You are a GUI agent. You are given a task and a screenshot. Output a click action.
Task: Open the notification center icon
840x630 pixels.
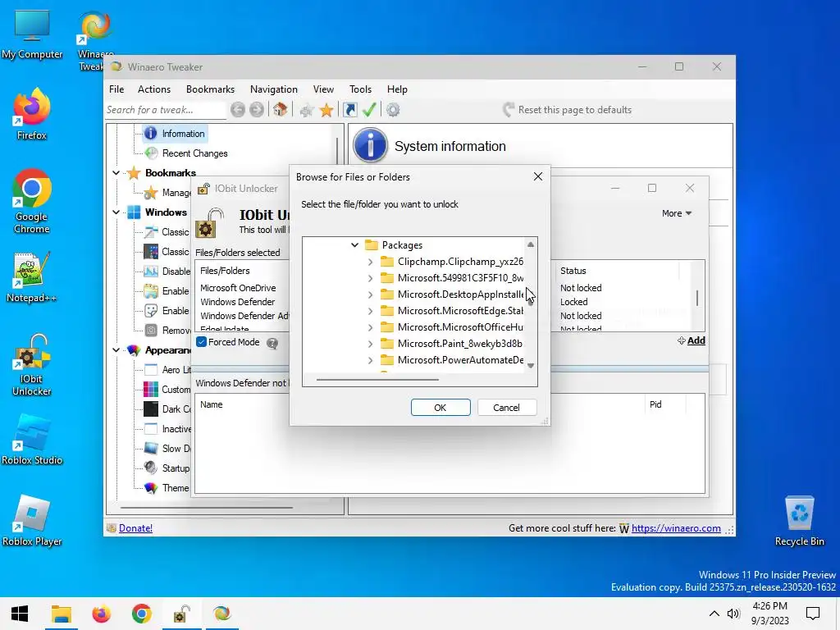[813, 614]
